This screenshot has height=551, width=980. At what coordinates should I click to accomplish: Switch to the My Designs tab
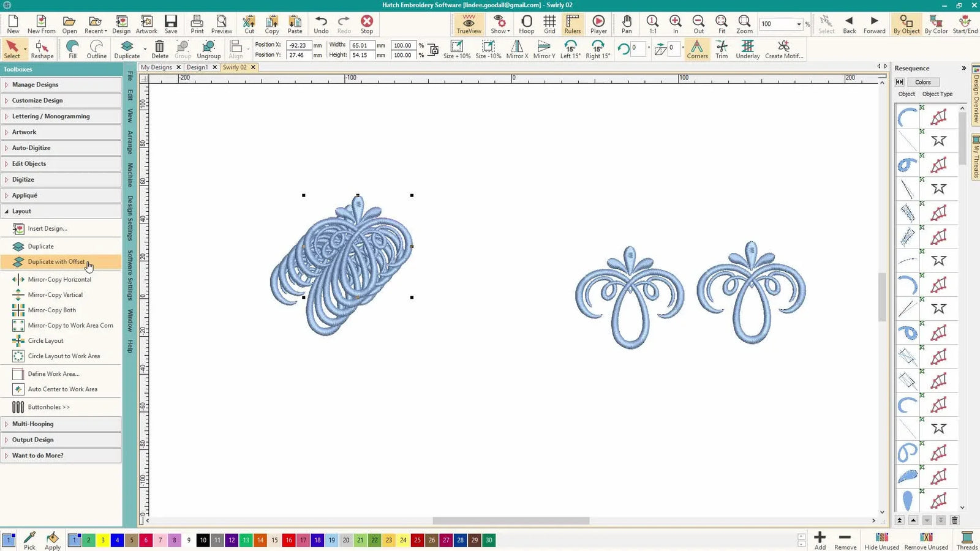(156, 67)
